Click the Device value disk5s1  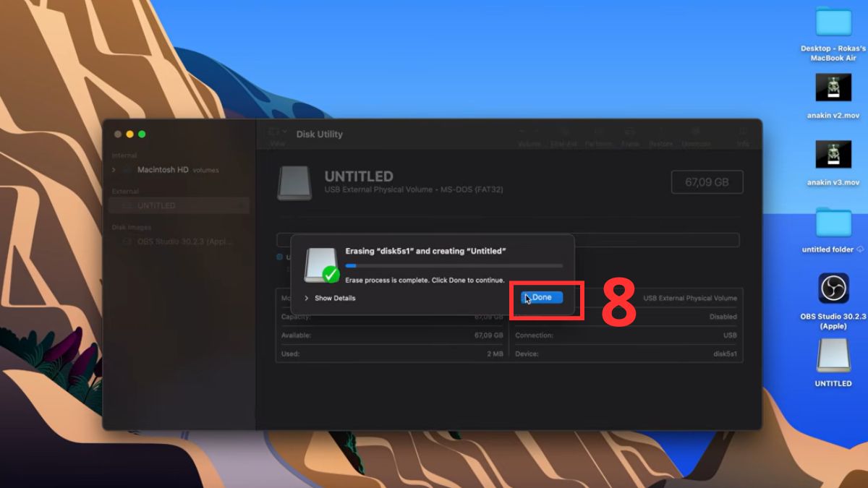coord(725,354)
